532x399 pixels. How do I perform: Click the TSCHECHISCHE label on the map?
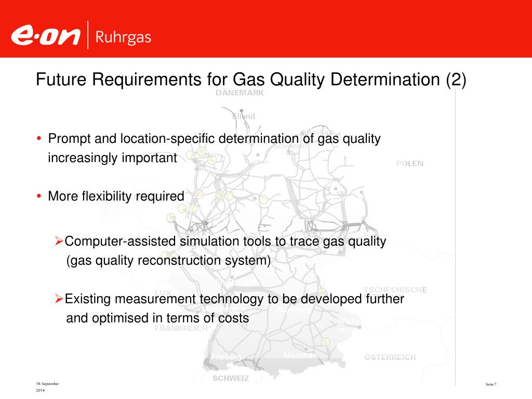pos(395,290)
